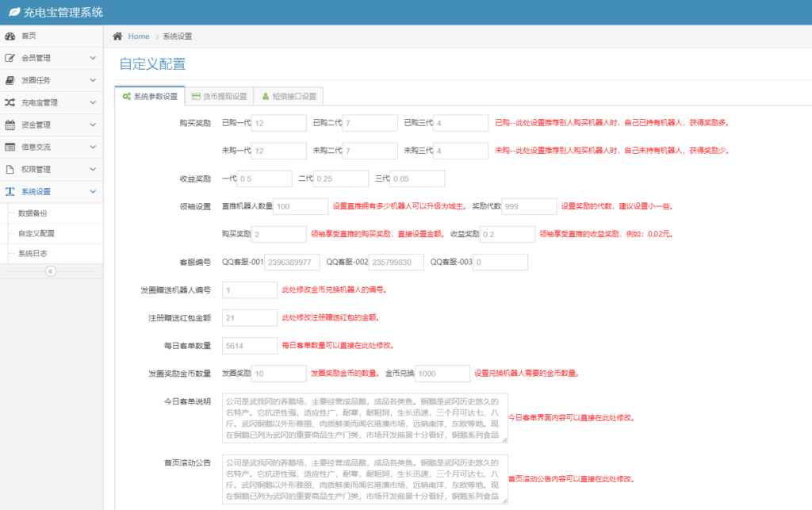This screenshot has width=812, height=510.
Task: Focus the 已购一代 input field
Action: [278, 123]
